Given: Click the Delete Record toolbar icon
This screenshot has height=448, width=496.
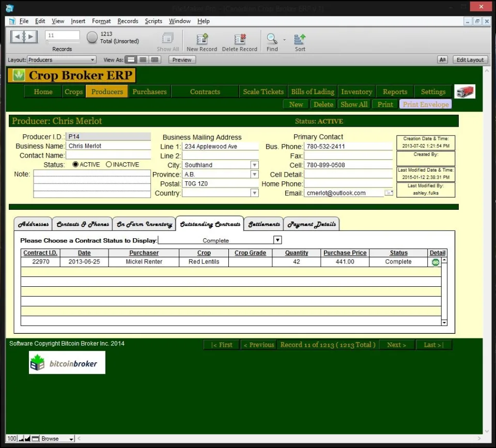Looking at the screenshot, I should [x=240, y=39].
